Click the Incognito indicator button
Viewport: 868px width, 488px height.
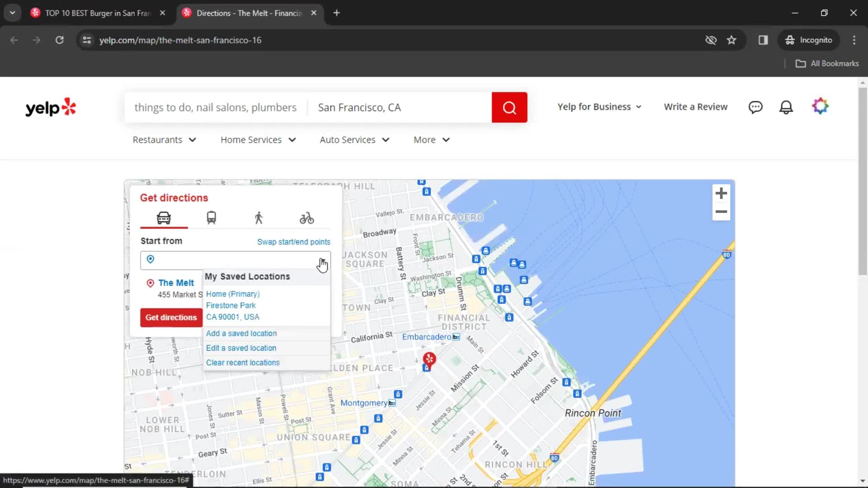click(809, 40)
